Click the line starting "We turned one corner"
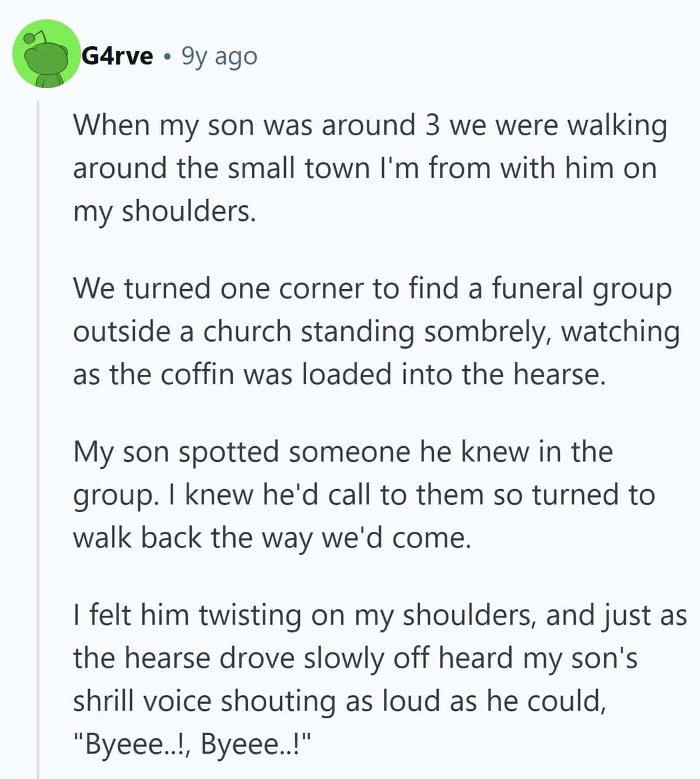700x779 pixels. click(x=372, y=289)
